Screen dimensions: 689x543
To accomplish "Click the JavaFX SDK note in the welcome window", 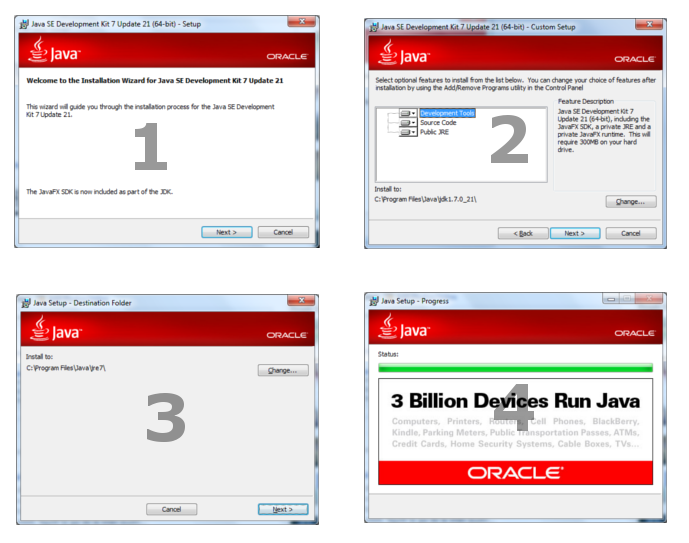I will click(x=100, y=192).
